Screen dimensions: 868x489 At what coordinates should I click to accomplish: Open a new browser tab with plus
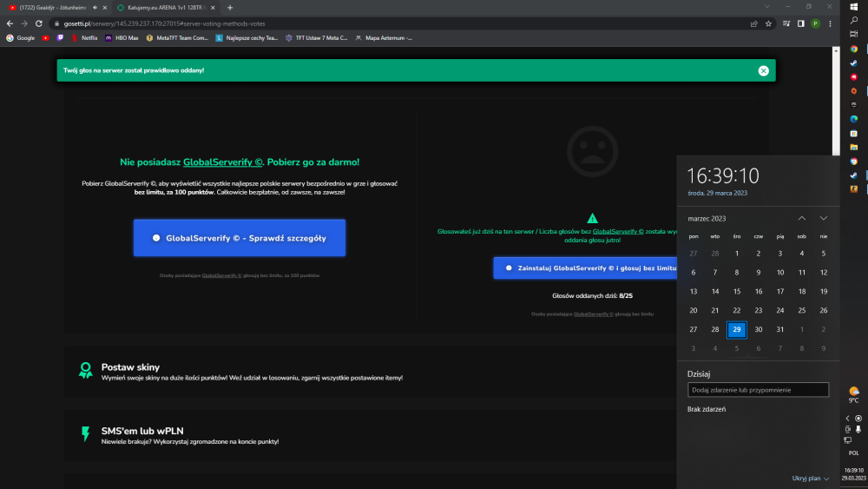pyautogui.click(x=230, y=8)
